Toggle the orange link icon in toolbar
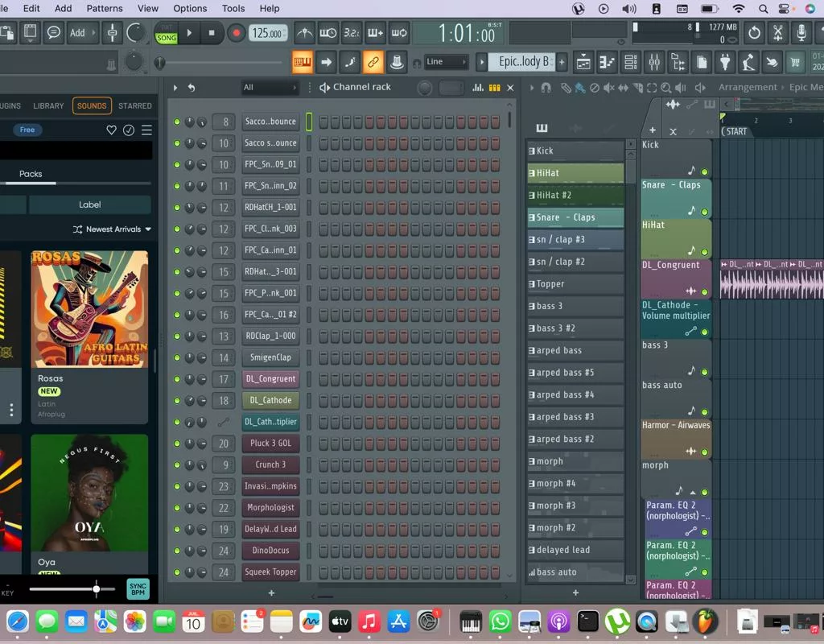824x644 pixels. pyautogui.click(x=373, y=62)
